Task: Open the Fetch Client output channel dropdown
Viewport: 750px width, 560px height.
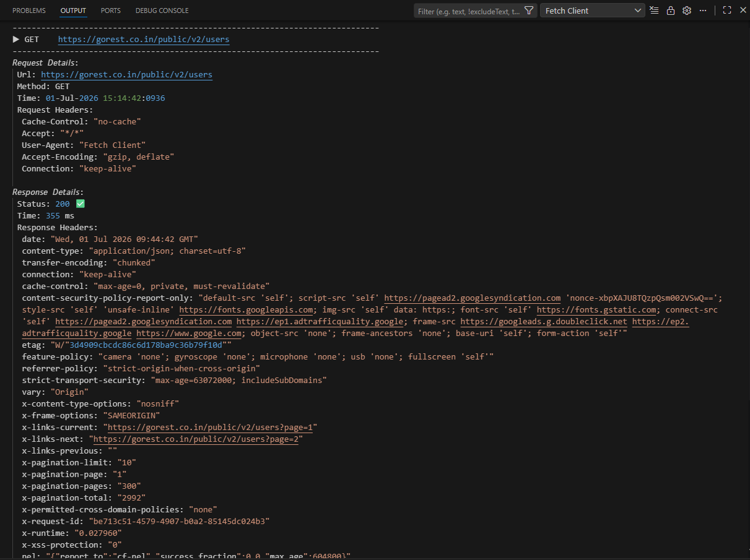Action: (x=593, y=11)
